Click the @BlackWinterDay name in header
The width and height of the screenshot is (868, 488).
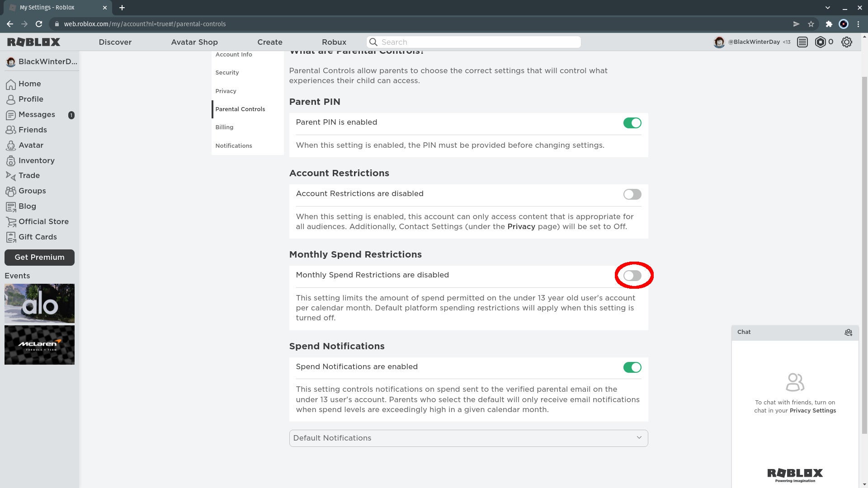[x=754, y=42]
